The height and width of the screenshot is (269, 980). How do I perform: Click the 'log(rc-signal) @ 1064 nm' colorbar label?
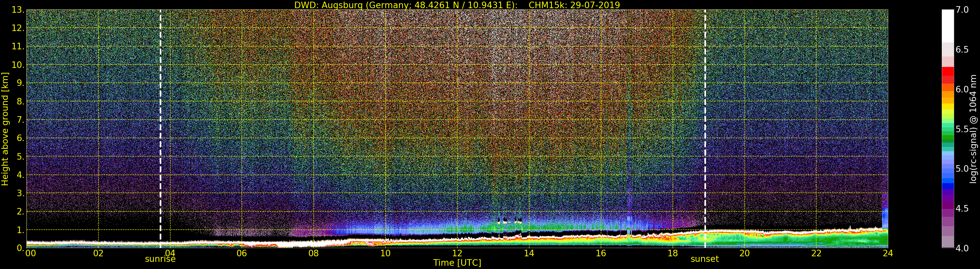(973, 129)
